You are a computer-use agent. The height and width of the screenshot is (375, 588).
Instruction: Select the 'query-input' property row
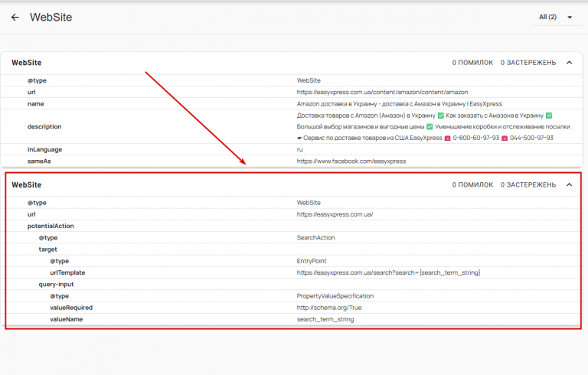tap(293, 284)
